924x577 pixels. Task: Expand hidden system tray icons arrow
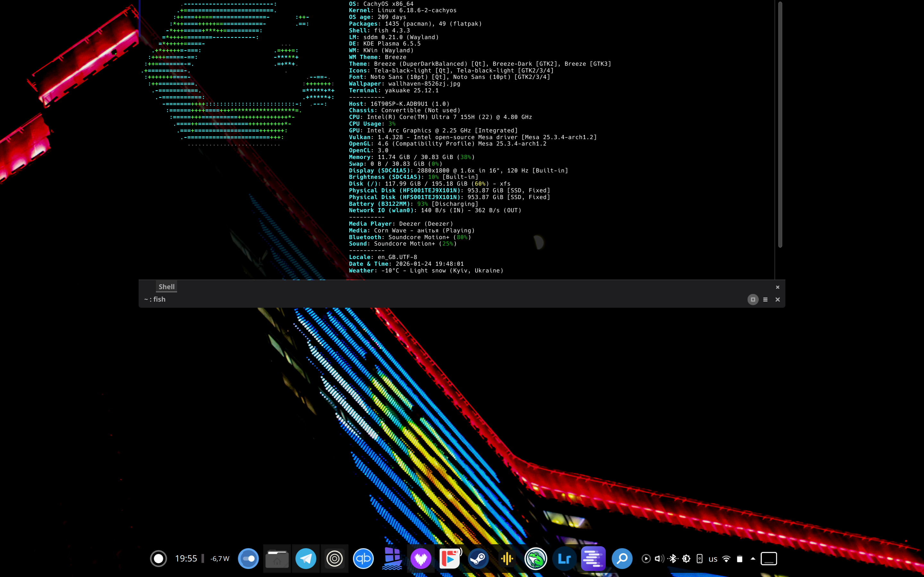[x=753, y=559]
